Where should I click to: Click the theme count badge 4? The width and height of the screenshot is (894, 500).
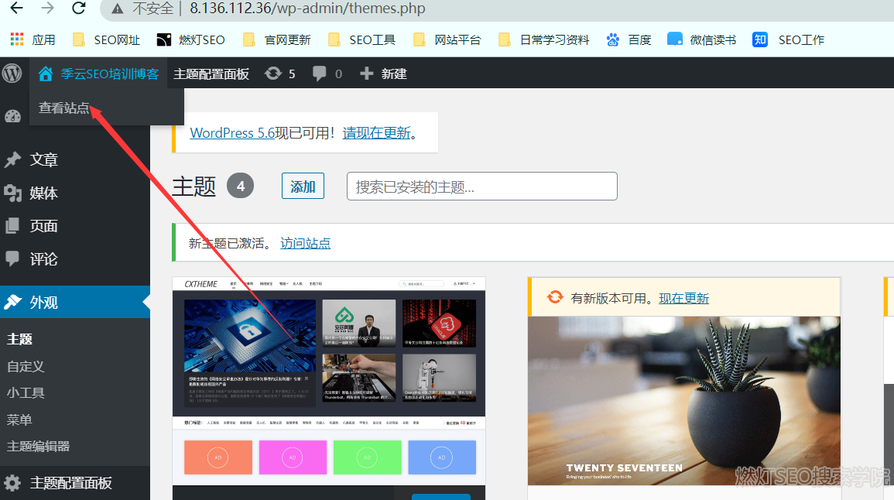240,186
